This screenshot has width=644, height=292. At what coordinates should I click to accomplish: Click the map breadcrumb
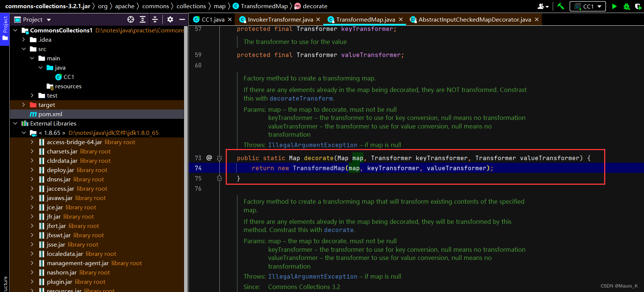coord(219,6)
